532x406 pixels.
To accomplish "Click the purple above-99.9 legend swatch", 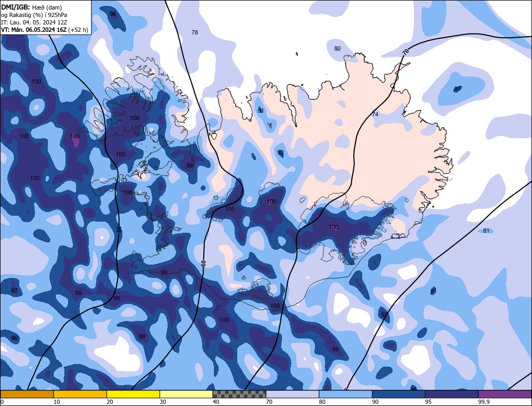I will pos(505,394).
